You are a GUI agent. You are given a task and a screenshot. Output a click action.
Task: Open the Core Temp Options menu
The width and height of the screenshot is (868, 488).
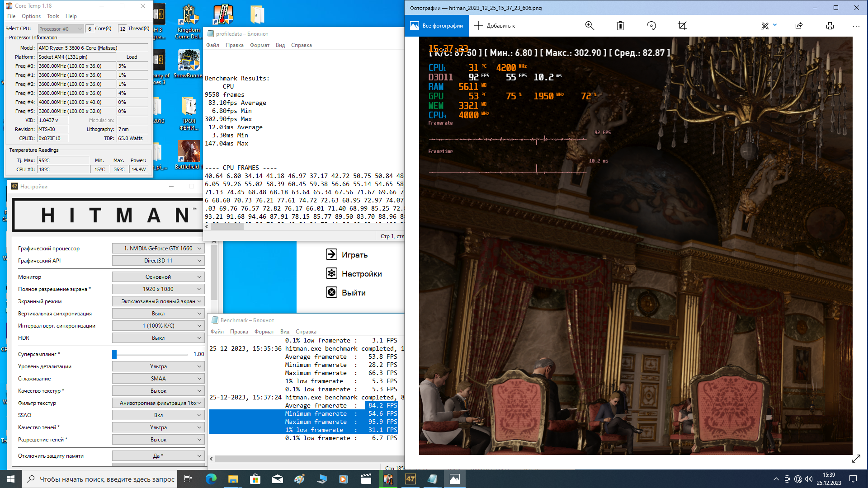[x=31, y=16]
